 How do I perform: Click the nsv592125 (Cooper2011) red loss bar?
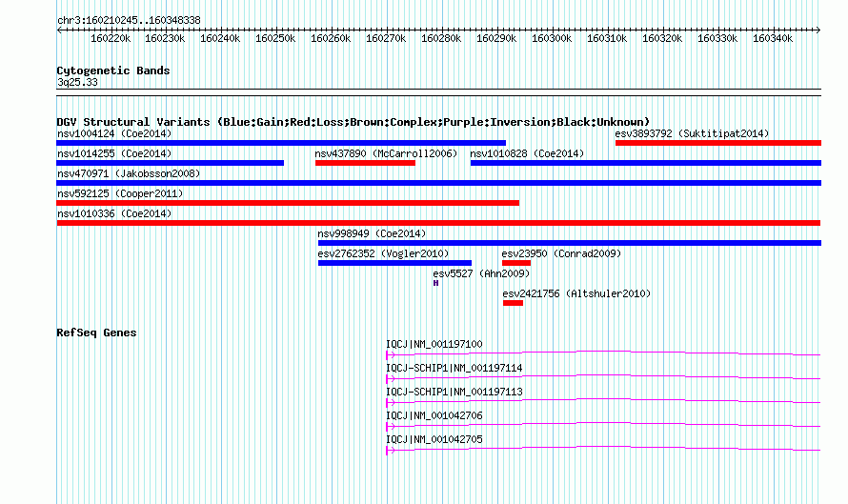(x=288, y=203)
